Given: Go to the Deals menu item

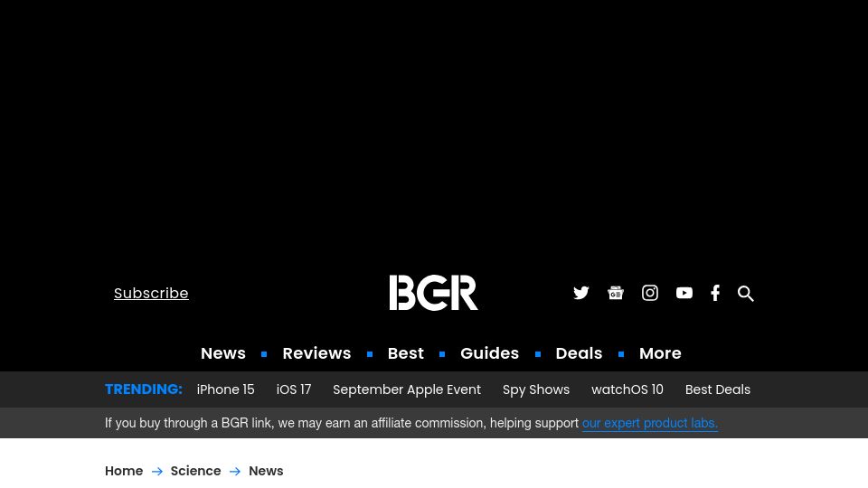Looking at the screenshot, I should pos(579,353).
